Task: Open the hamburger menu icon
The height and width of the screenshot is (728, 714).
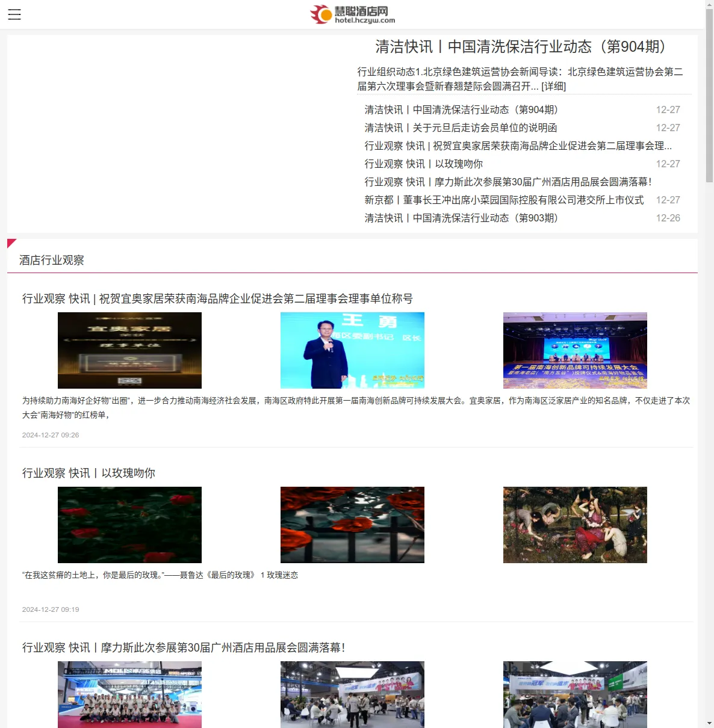Action: pos(14,14)
